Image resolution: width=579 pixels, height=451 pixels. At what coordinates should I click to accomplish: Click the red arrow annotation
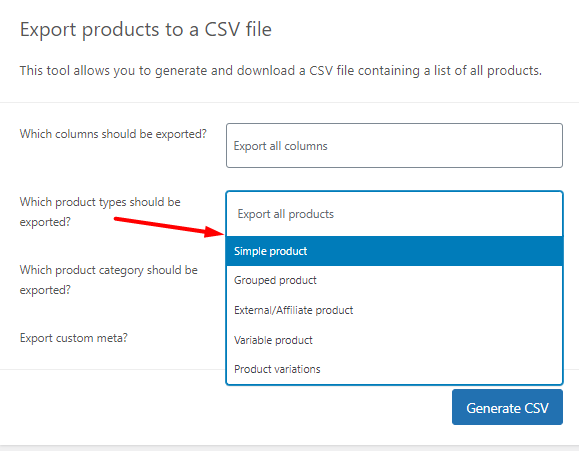tap(169, 226)
